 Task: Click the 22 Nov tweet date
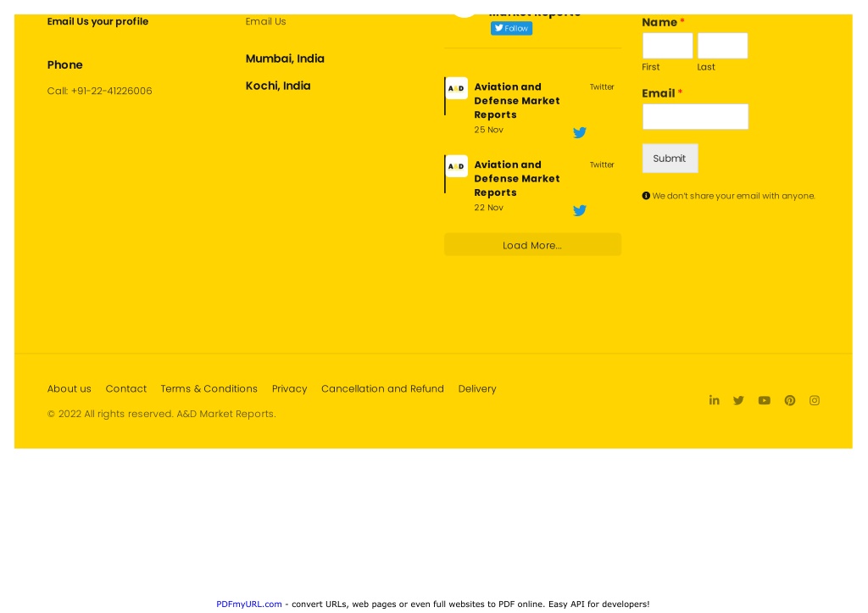pyautogui.click(x=489, y=208)
